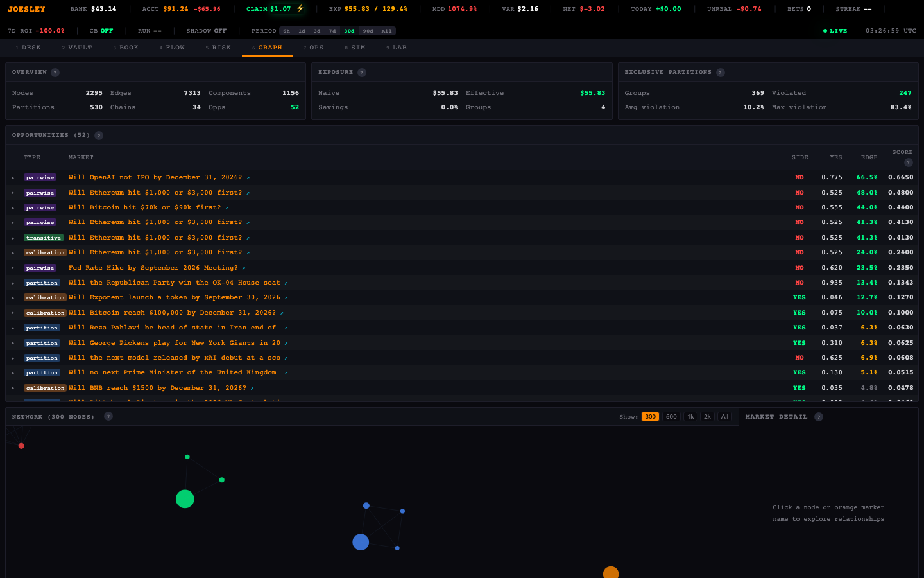Expand the Reza Pahlavi partition row

pyautogui.click(x=13, y=328)
